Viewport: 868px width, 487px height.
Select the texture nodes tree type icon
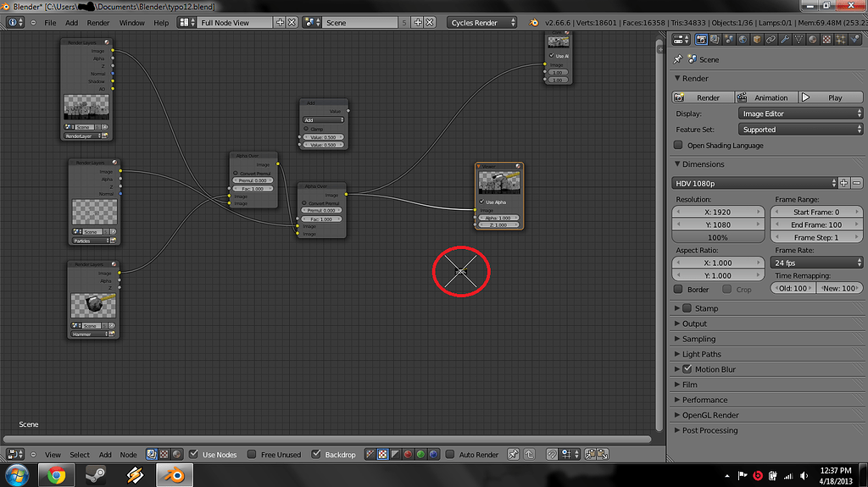(164, 454)
